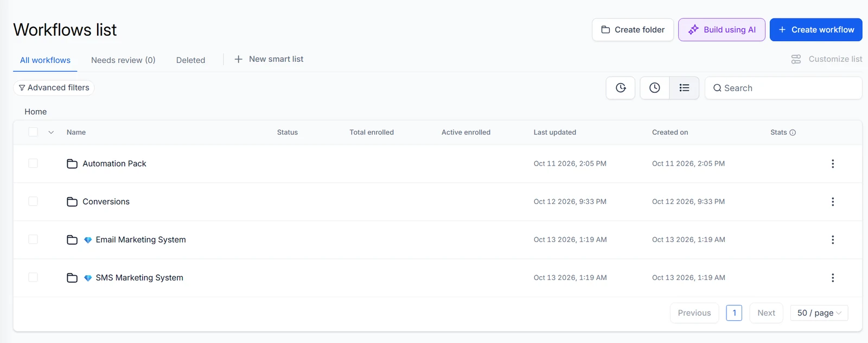
Task: Open the 50 / page dropdown
Action: coord(819,313)
